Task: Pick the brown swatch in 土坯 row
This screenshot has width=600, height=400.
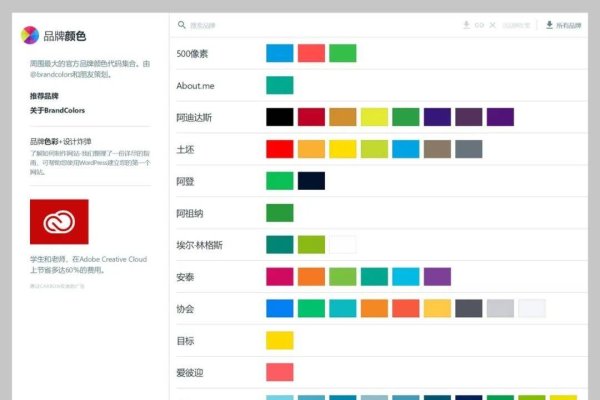Action: tap(437, 149)
